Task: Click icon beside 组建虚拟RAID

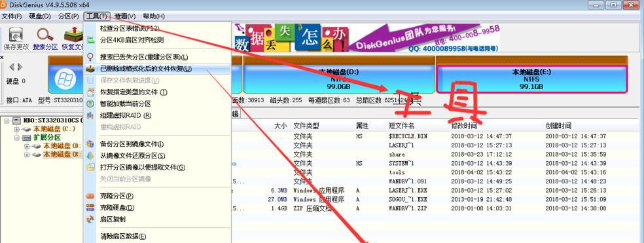Action: 91,115
